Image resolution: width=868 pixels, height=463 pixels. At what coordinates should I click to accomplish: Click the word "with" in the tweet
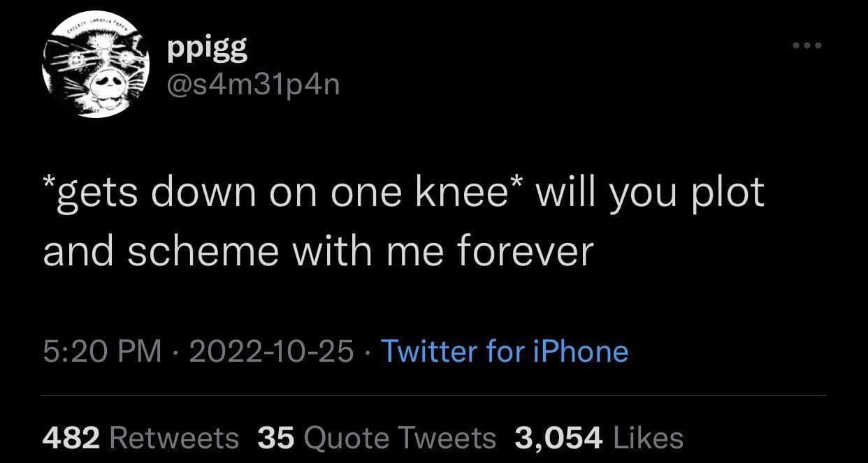pos(331,251)
